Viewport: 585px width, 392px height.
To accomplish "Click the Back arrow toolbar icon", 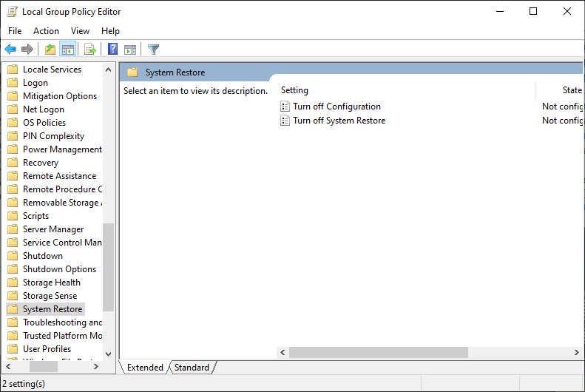I will (x=10, y=50).
